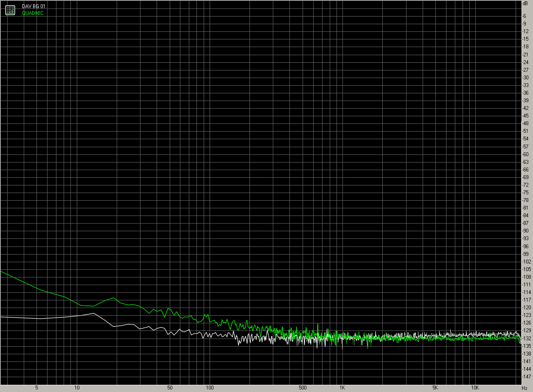Click the 10K frequency axis label

[475, 388]
